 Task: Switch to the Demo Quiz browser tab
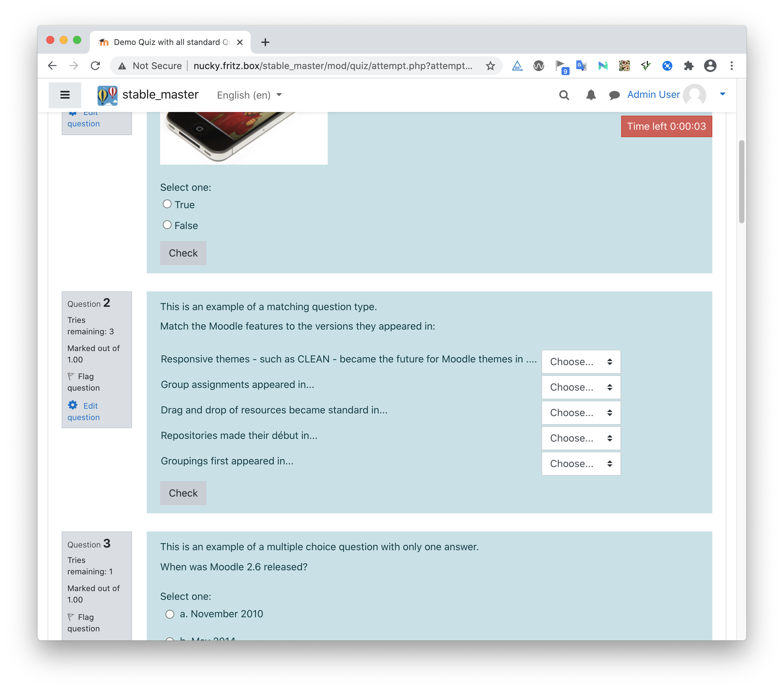pos(170,42)
